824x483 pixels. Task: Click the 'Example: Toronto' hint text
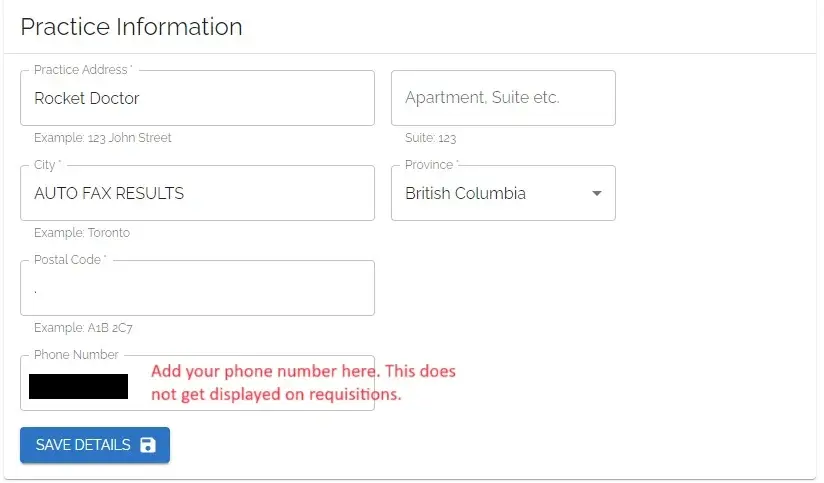(x=82, y=233)
